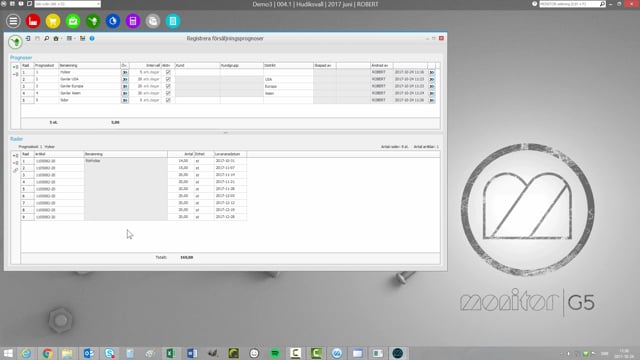Open the purple calculator module icon

133,21
